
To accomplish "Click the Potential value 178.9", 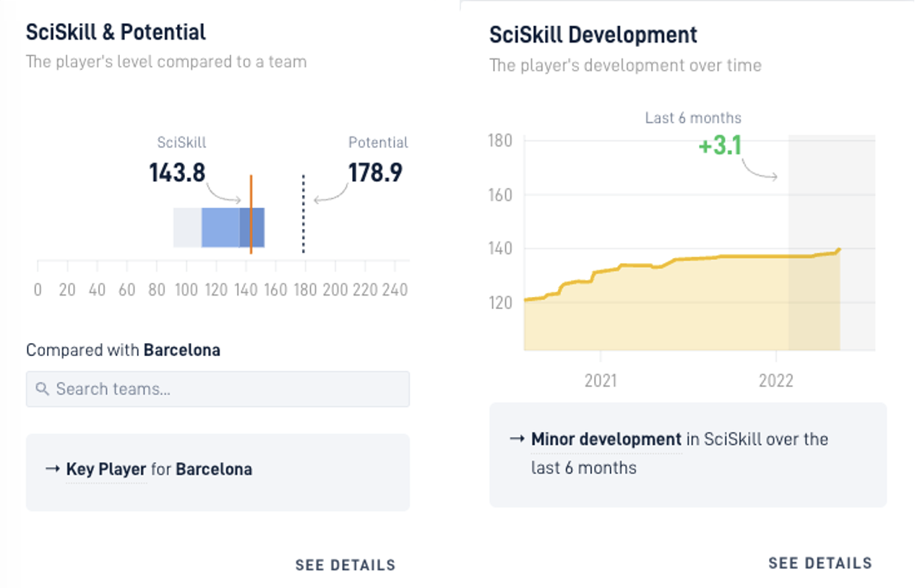I will (375, 173).
